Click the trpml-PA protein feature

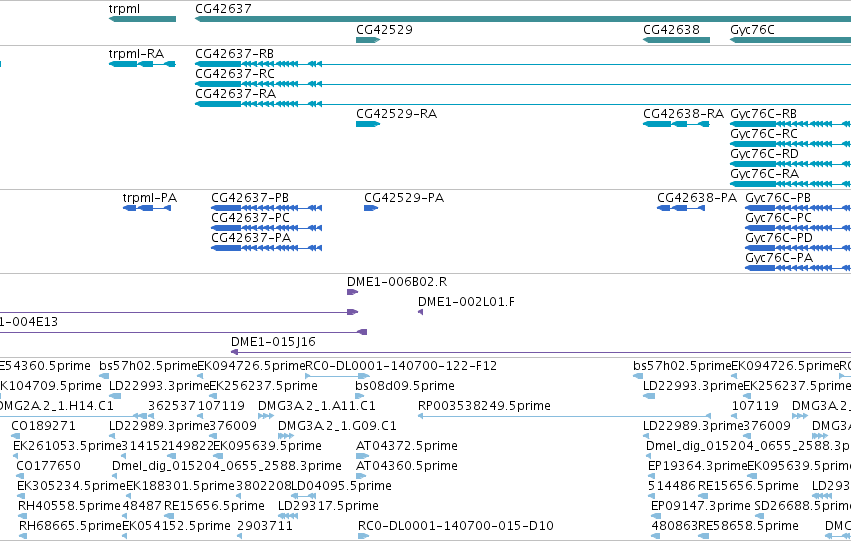(147, 208)
